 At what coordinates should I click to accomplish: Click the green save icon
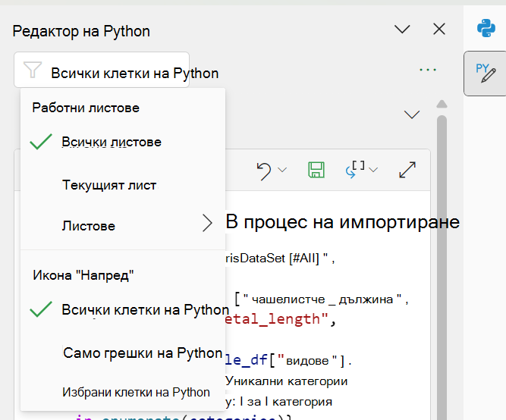click(316, 170)
